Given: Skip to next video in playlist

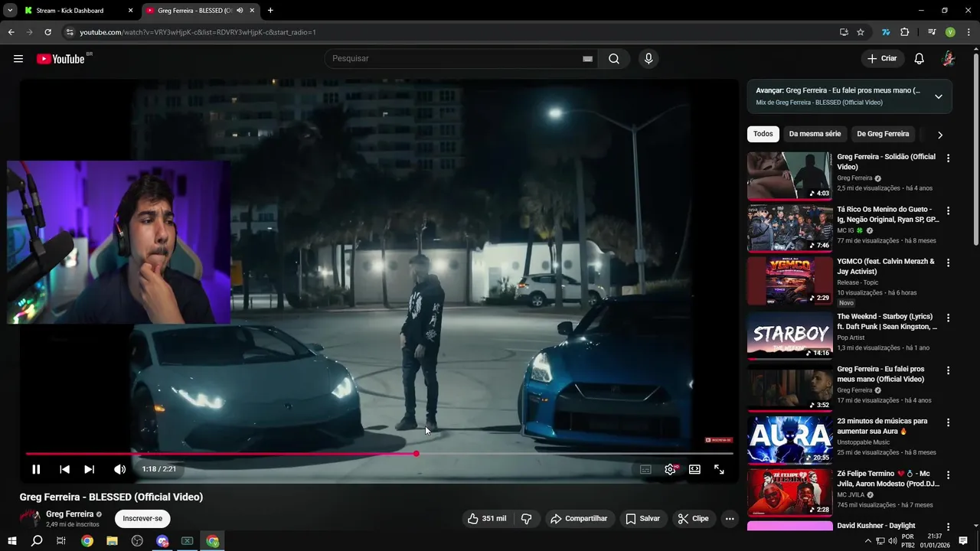Looking at the screenshot, I should [90, 469].
